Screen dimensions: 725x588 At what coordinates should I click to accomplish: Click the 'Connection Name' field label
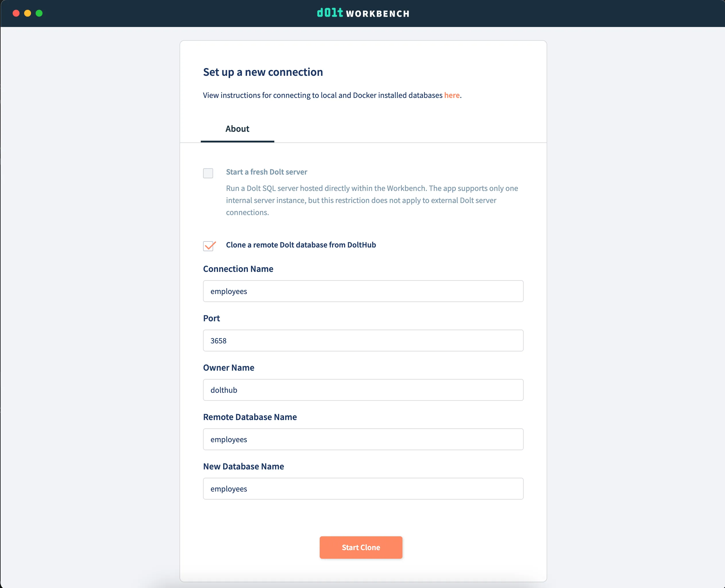point(238,269)
